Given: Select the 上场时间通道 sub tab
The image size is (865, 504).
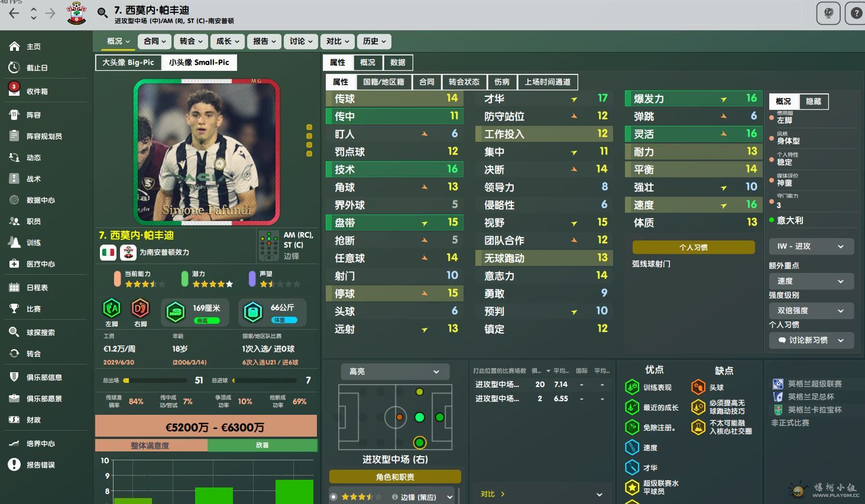Looking at the screenshot, I should [x=547, y=82].
